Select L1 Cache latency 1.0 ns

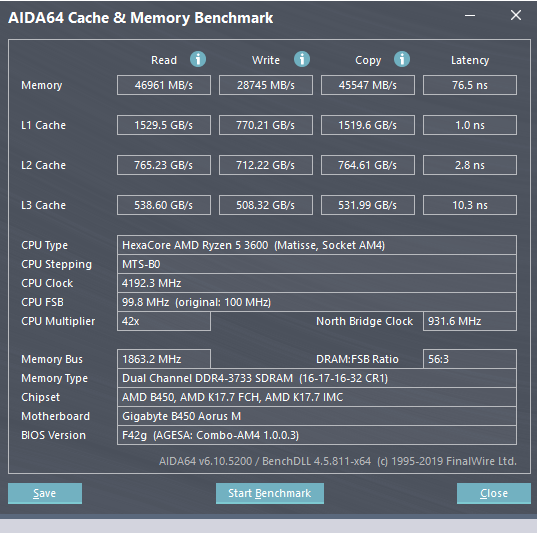[x=470, y=125]
